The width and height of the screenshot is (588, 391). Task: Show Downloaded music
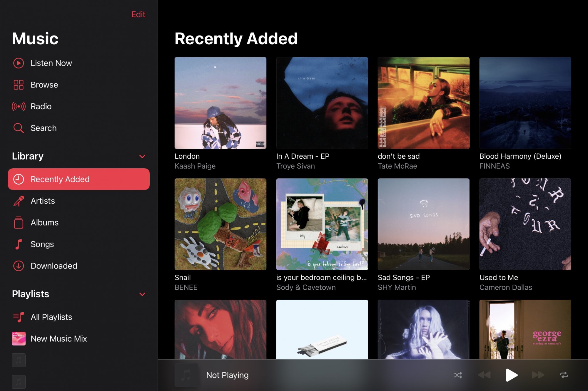pyautogui.click(x=78, y=266)
